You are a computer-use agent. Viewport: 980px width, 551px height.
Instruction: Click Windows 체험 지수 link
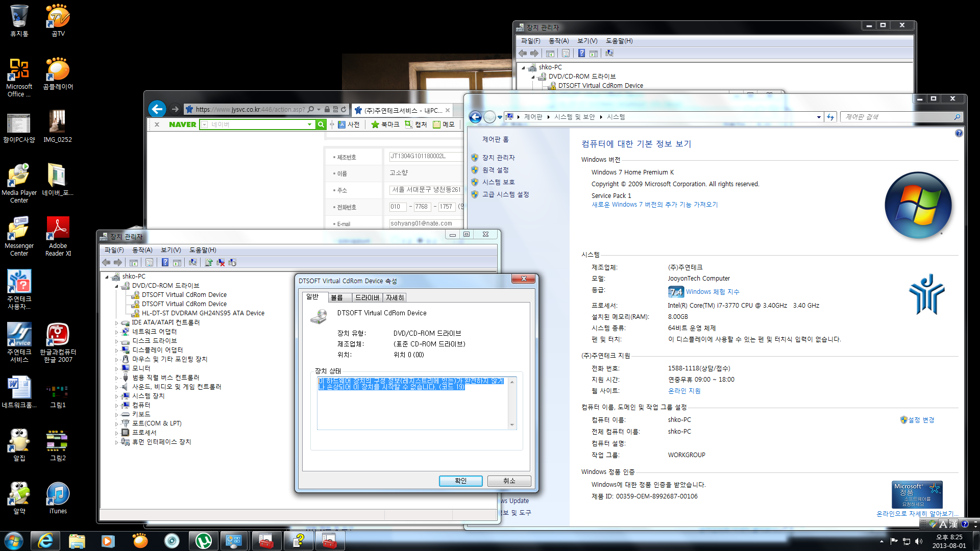coord(713,292)
